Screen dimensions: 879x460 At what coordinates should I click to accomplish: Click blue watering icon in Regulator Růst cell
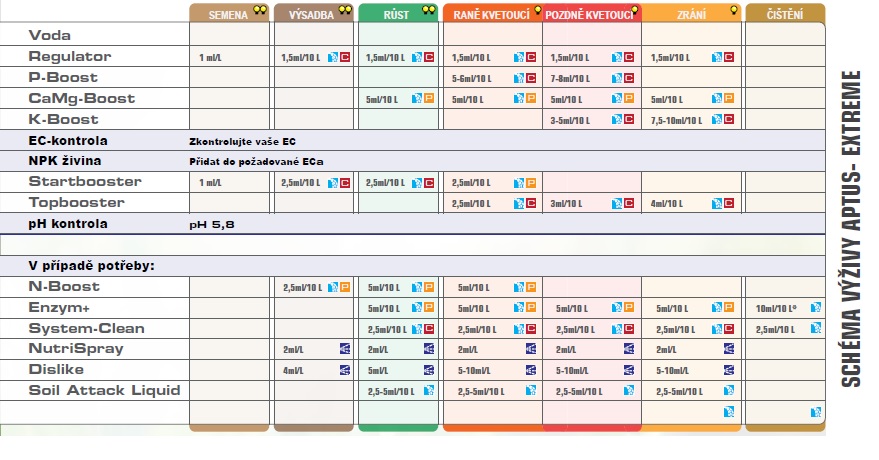(417, 57)
